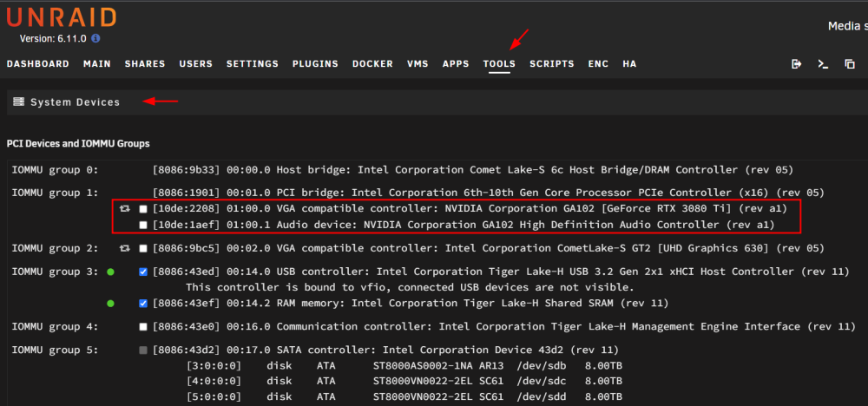The height and width of the screenshot is (406, 868).
Task: Check the UHD Graphics 630 checkbox
Action: [x=143, y=248]
